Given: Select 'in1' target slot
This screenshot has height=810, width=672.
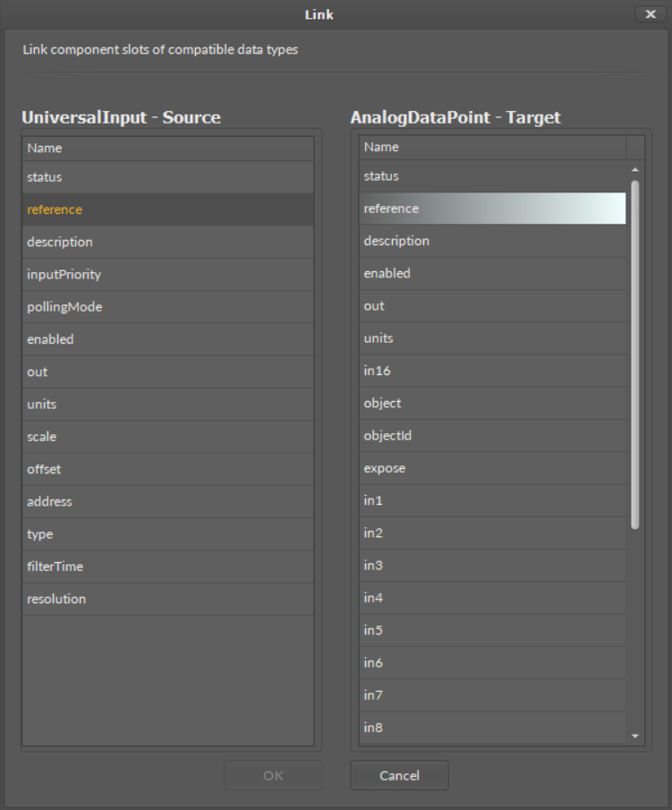Looking at the screenshot, I should click(492, 500).
